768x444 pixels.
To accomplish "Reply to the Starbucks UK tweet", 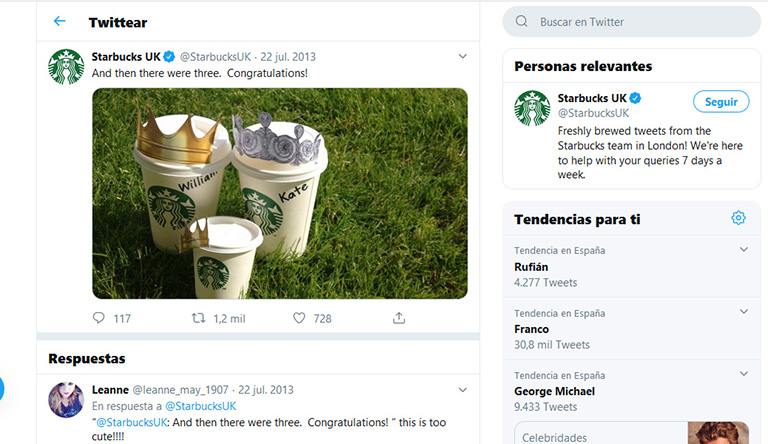I will click(98, 318).
